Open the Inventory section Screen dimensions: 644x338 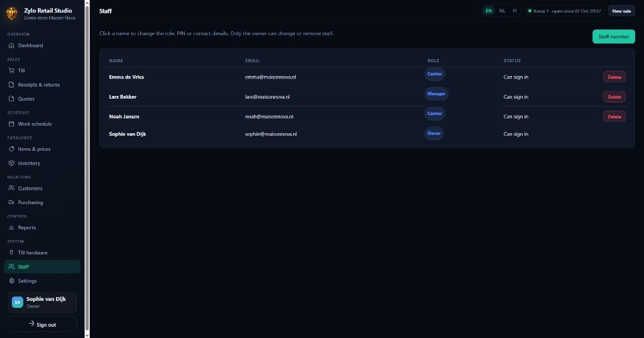(42, 163)
